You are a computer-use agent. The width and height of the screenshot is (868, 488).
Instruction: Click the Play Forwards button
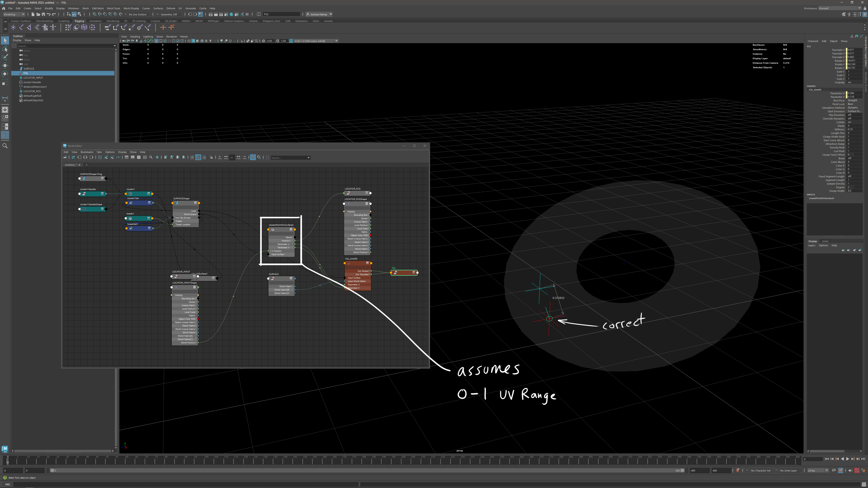[x=847, y=459]
